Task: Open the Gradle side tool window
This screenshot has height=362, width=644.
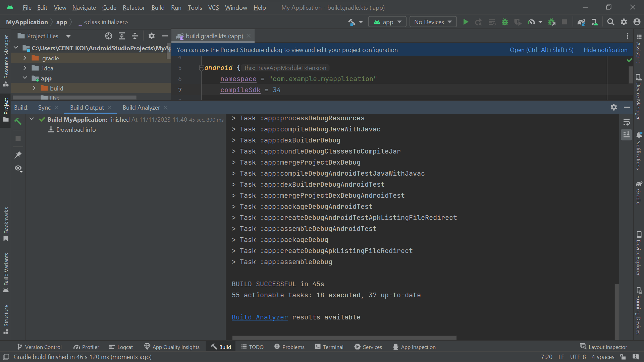Action: tap(639, 193)
